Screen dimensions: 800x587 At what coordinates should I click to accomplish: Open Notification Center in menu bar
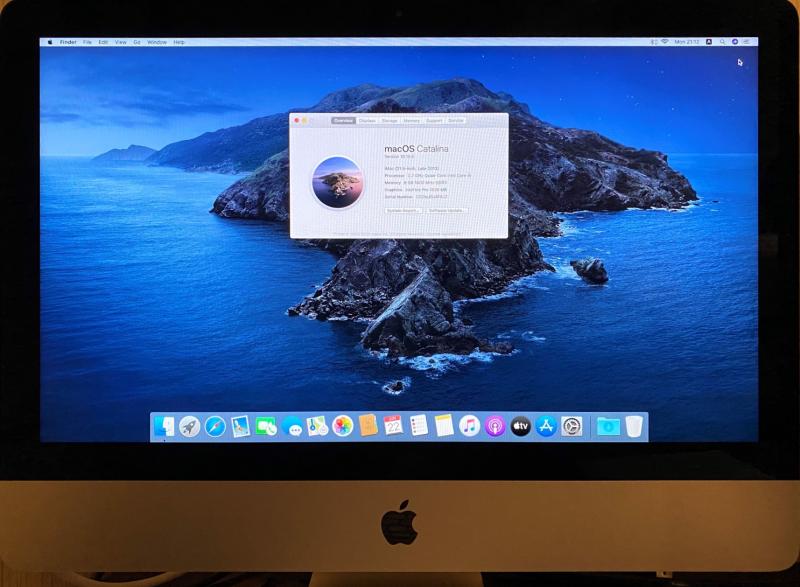coord(746,42)
